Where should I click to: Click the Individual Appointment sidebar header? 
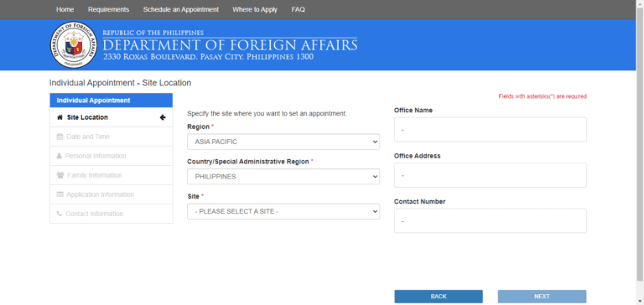tap(112, 101)
